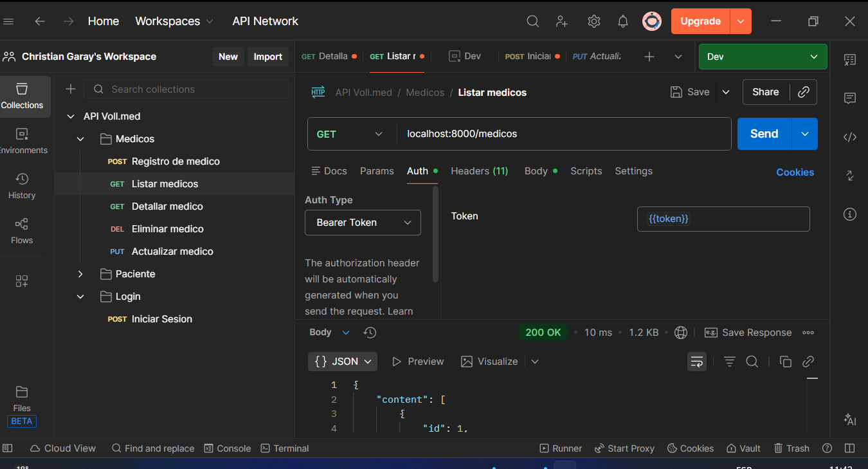Copy the response body with copy icon
This screenshot has width=868, height=469.
pyautogui.click(x=785, y=362)
